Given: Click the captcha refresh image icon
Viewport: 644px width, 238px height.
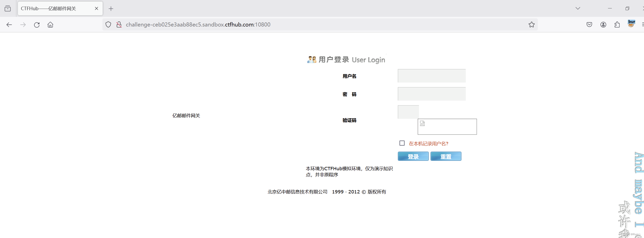Looking at the screenshot, I should 422,123.
